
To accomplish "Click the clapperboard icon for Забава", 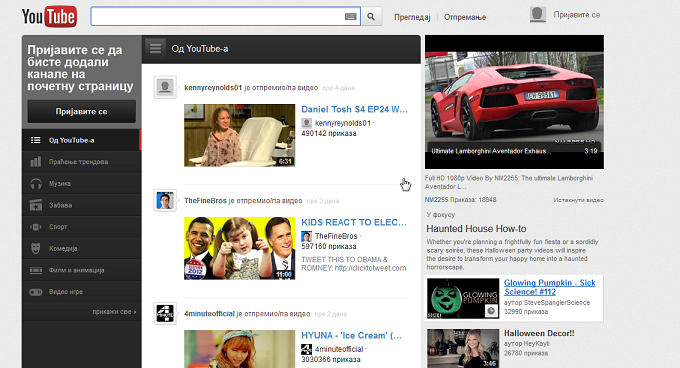I will 36,205.
